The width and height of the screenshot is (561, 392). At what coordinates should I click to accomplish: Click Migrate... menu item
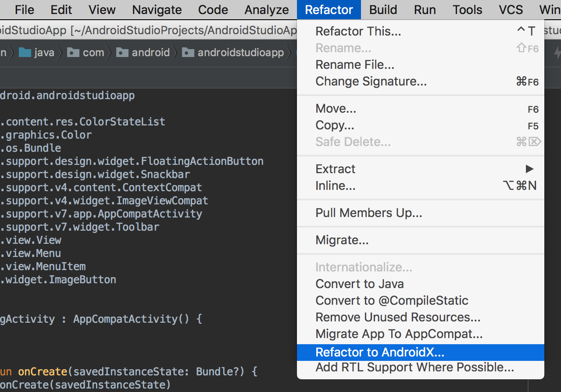342,240
